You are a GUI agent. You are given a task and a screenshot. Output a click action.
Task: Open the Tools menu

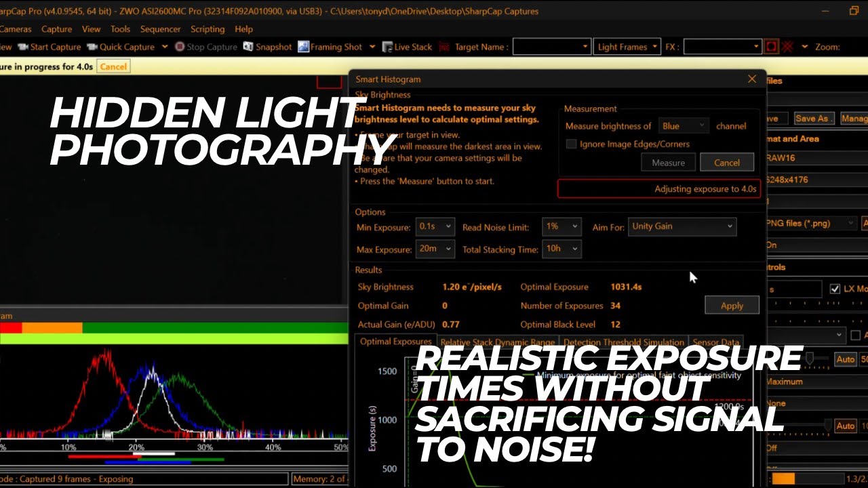pos(120,29)
